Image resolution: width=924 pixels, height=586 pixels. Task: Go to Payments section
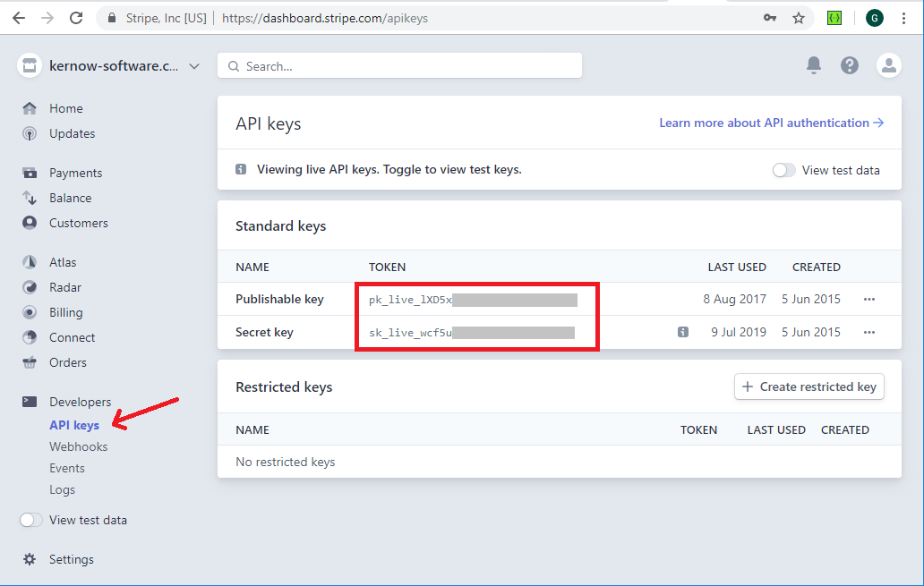(x=75, y=173)
